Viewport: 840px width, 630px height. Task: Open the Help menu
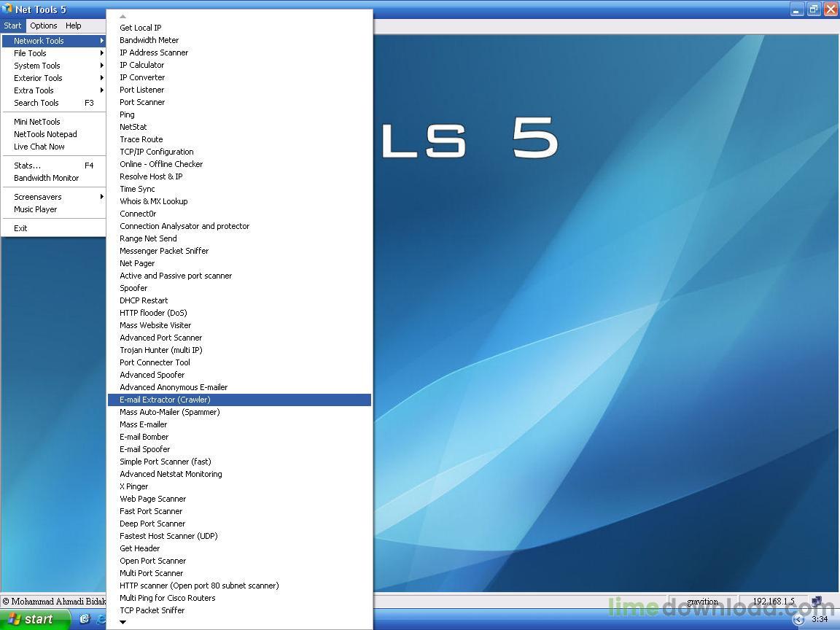[x=74, y=26]
